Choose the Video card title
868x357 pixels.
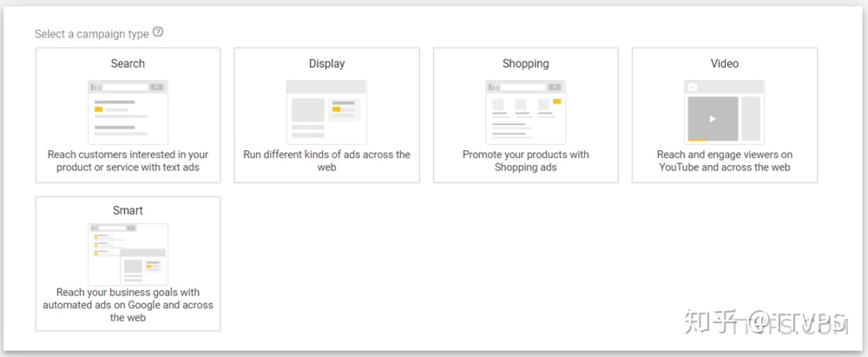pyautogui.click(x=724, y=63)
